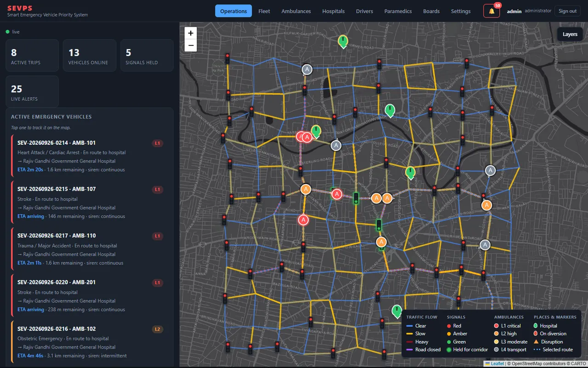Track the orange ambulance left of Tank Bund Road

tap(306, 189)
